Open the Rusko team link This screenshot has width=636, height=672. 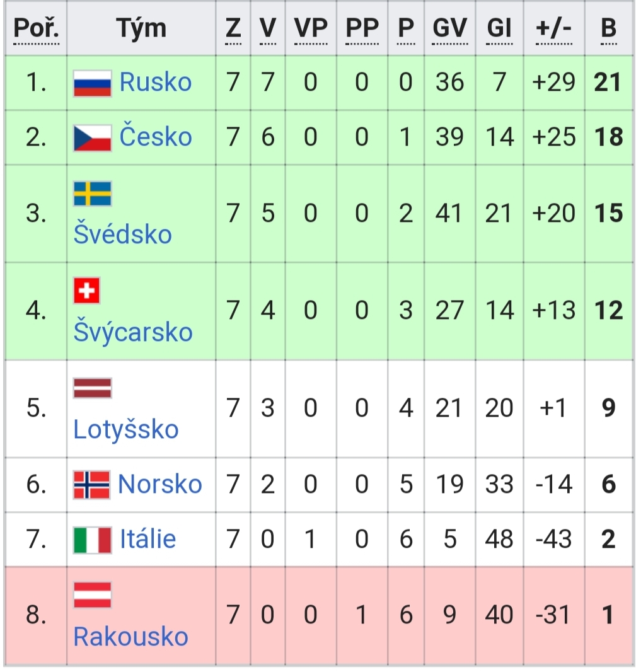point(155,82)
